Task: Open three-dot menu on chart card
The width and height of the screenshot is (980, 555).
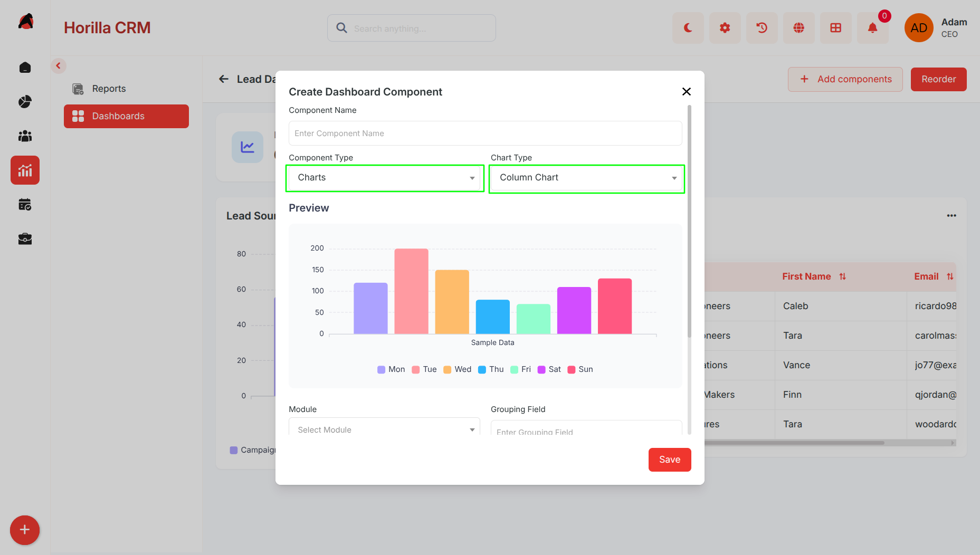Action: coord(952,216)
